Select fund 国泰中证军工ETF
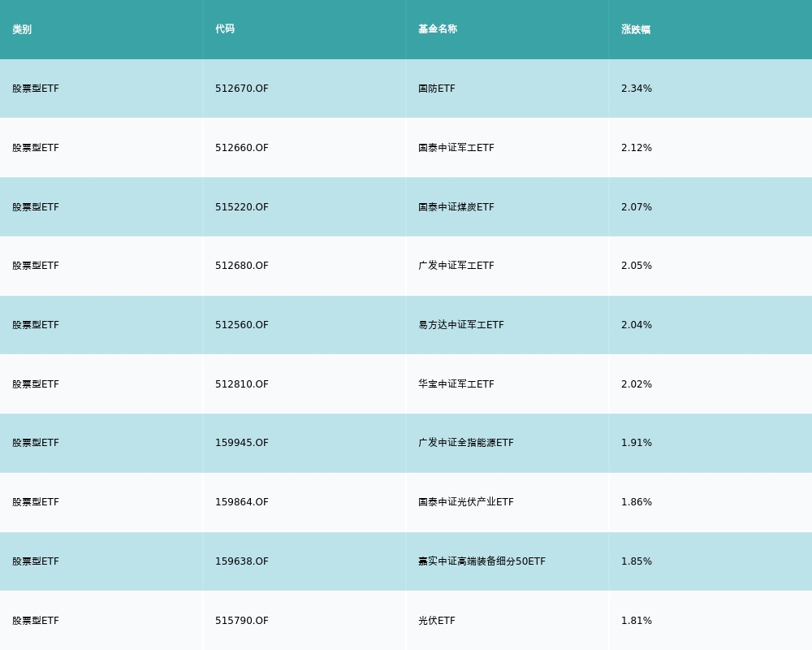Screen dimensions: 812x650 pyautogui.click(x=456, y=148)
